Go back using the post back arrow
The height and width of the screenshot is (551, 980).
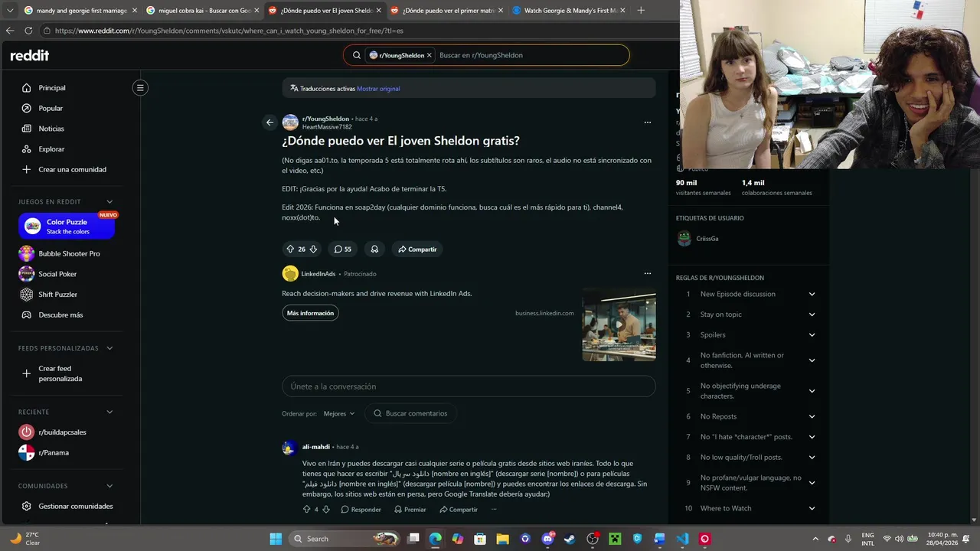point(269,122)
